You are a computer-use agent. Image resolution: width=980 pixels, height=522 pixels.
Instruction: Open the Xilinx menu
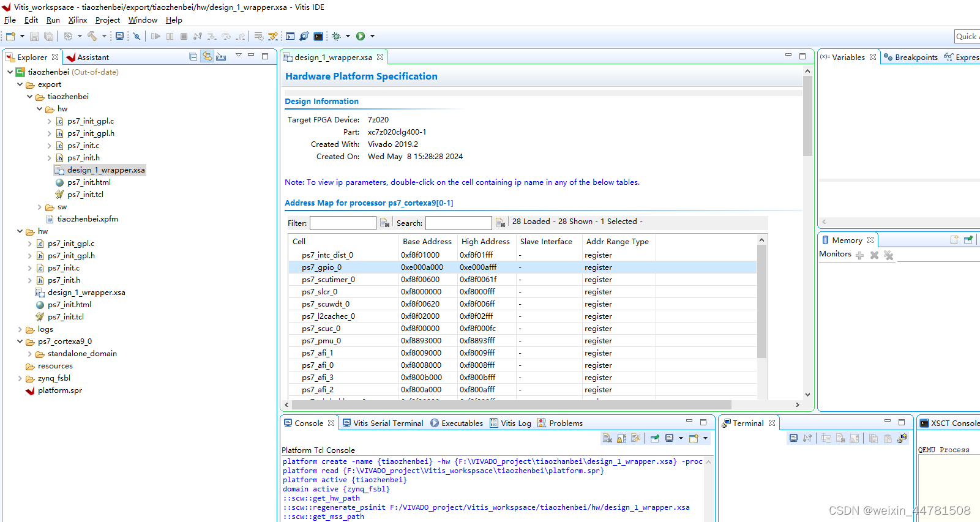[78, 20]
